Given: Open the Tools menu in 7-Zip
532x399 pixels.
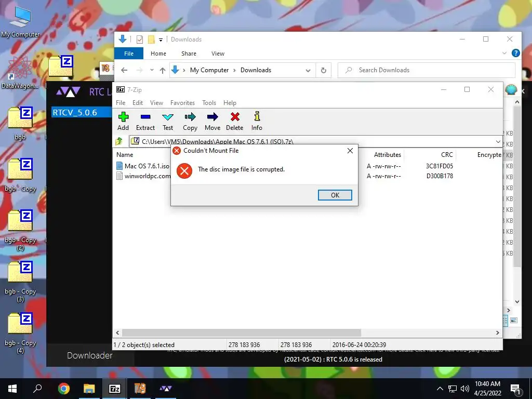Looking at the screenshot, I should [x=209, y=103].
